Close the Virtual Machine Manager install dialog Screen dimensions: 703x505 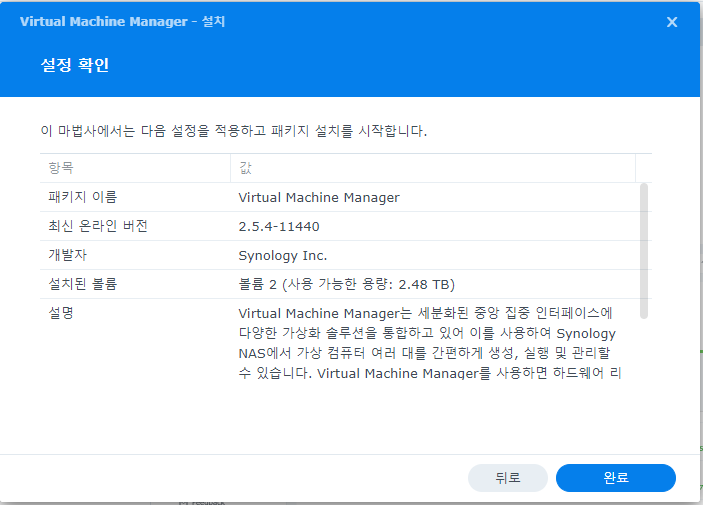coord(672,22)
